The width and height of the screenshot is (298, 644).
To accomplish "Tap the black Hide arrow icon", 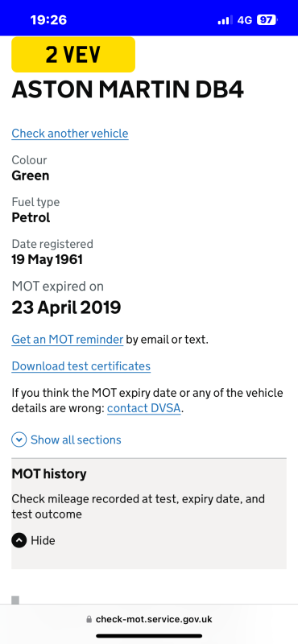I will tap(19, 540).
